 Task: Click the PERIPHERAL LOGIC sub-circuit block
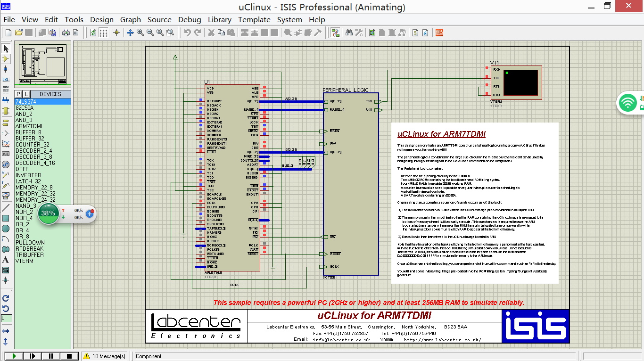pyautogui.click(x=351, y=184)
